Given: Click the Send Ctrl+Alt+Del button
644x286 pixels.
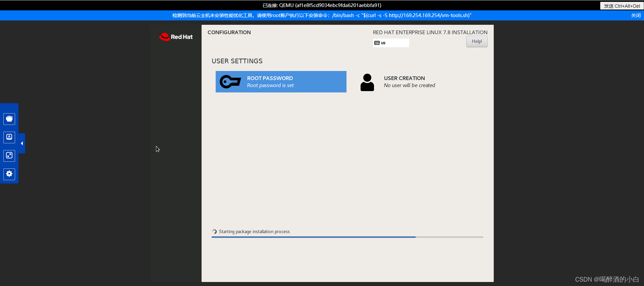Looking at the screenshot, I should (622, 6).
